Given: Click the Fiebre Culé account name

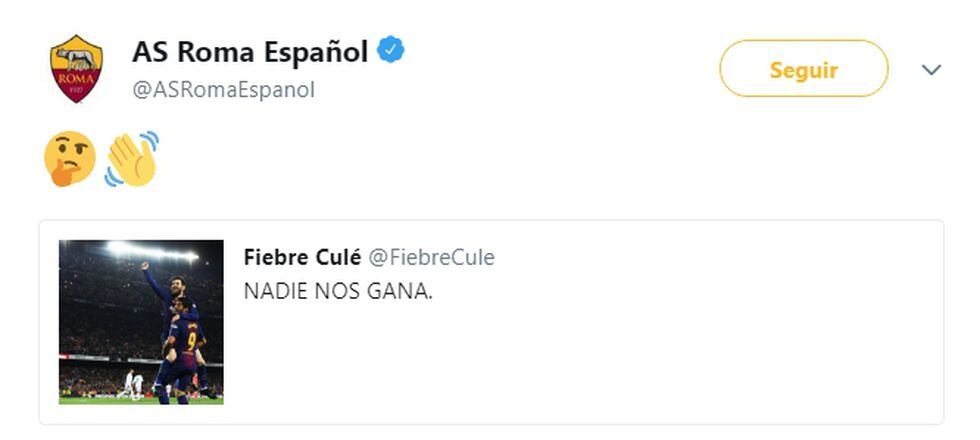Looking at the screenshot, I should (301, 257).
